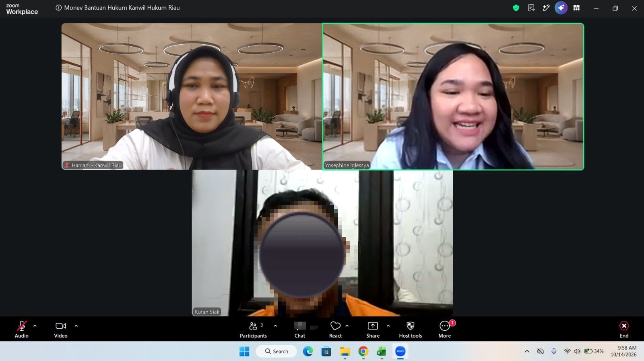The width and height of the screenshot is (644, 361).
Task: Open Microsoft Store from the taskbar
Action: [326, 351]
